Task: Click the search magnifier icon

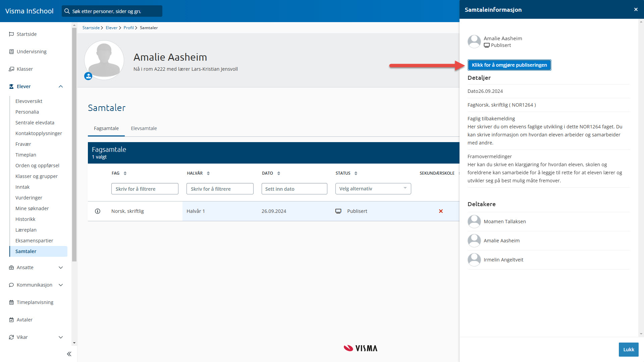Action: [67, 11]
